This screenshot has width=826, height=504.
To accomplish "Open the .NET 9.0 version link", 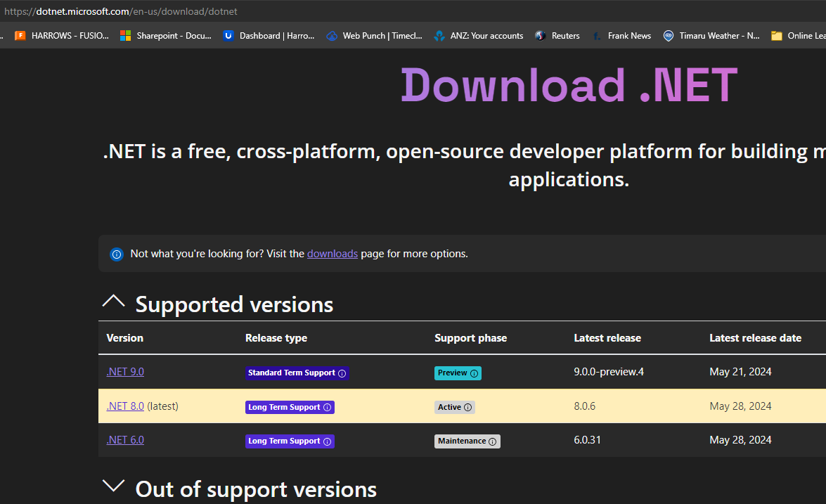I will click(125, 372).
